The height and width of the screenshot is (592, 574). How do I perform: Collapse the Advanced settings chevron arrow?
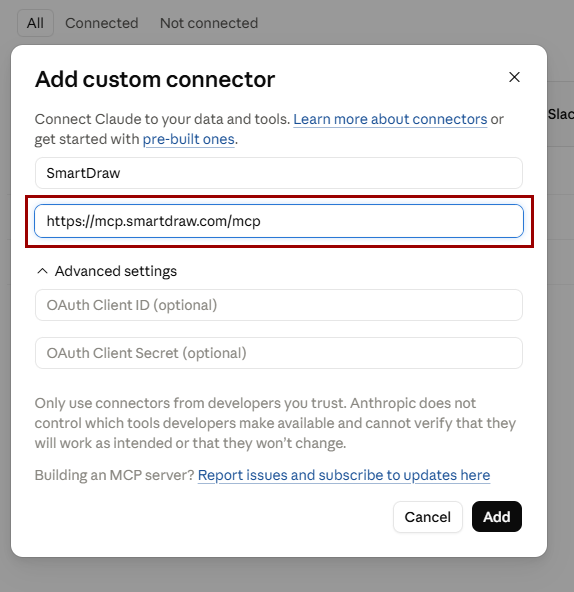(x=42, y=271)
